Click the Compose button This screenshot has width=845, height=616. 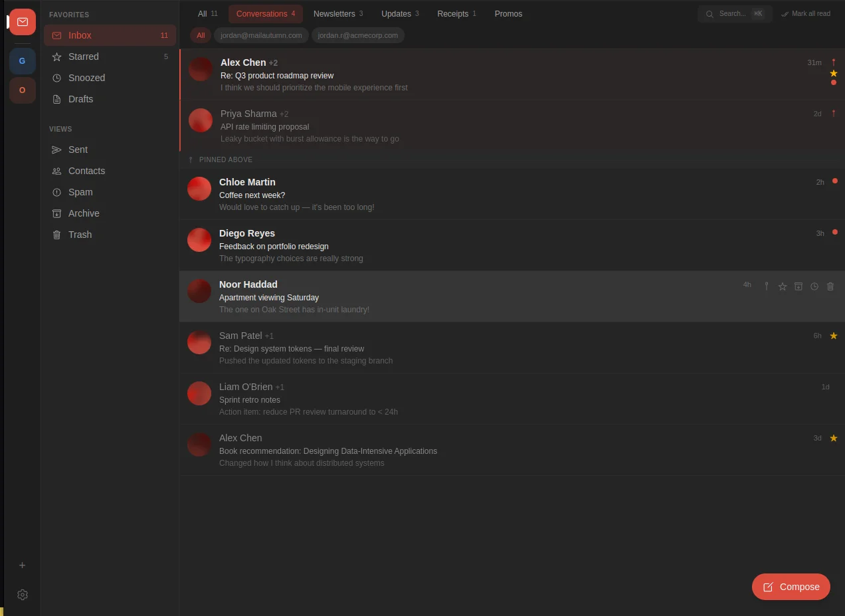coord(791,587)
